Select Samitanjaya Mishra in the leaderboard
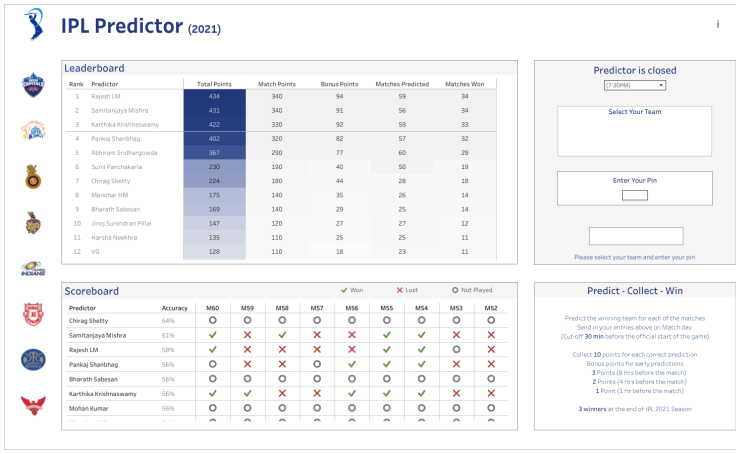This screenshot has width=736, height=454. coord(120,110)
